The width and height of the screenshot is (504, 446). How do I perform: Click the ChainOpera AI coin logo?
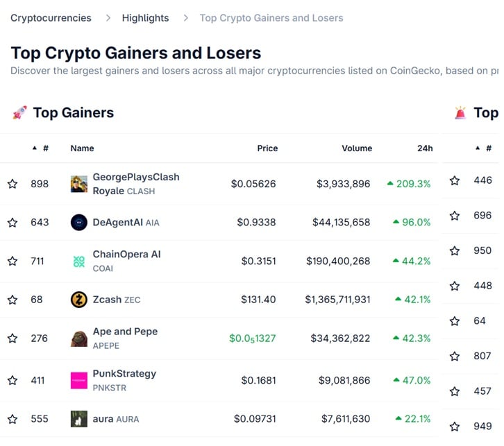click(79, 261)
